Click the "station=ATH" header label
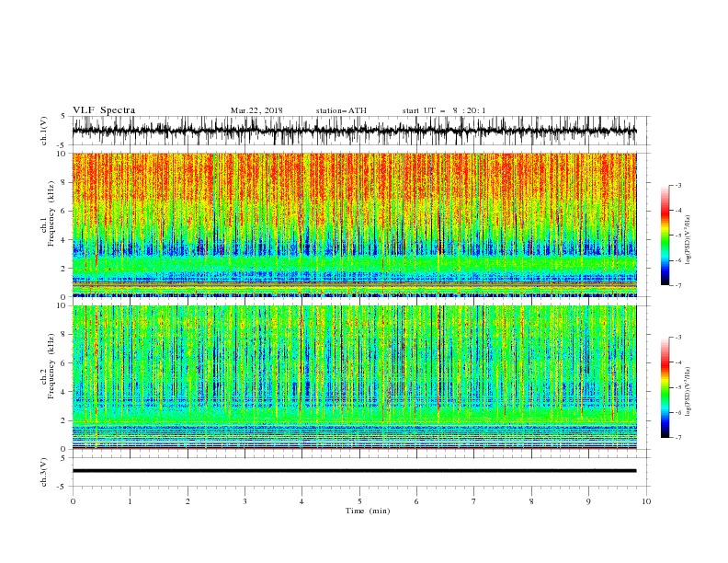Screen dimensions: 728x563 (341, 110)
